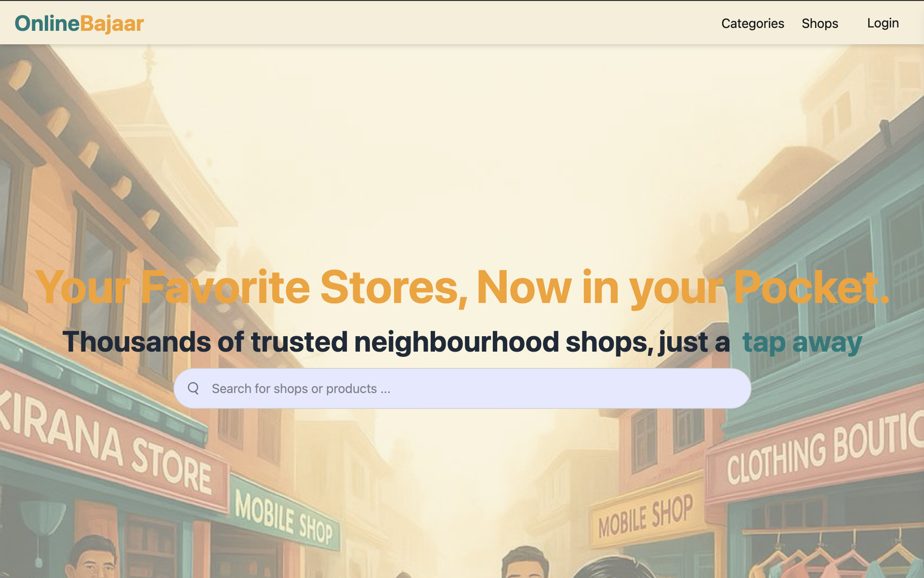The height and width of the screenshot is (578, 924).
Task: Go to the Shops page
Action: pyautogui.click(x=819, y=23)
